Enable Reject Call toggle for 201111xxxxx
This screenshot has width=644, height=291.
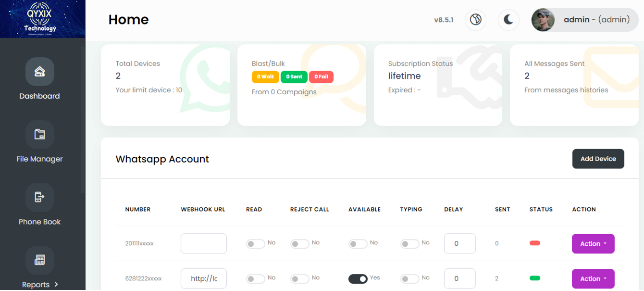click(299, 244)
